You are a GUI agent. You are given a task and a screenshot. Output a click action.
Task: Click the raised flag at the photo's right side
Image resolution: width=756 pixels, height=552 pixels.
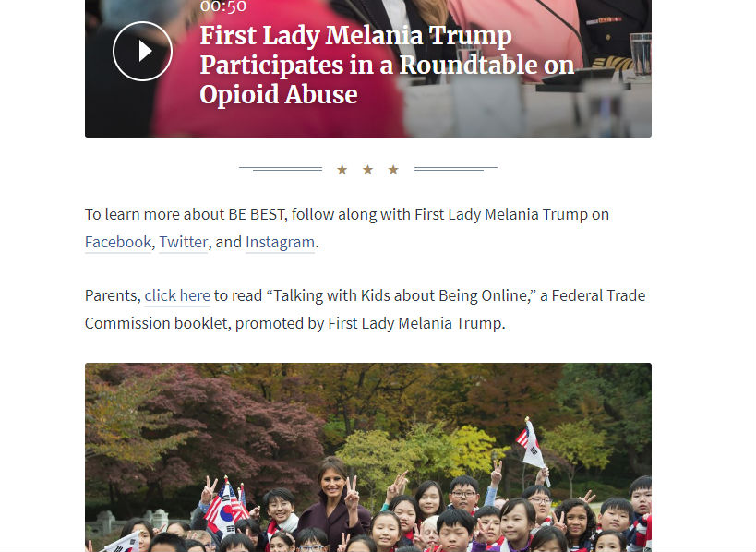click(x=532, y=443)
